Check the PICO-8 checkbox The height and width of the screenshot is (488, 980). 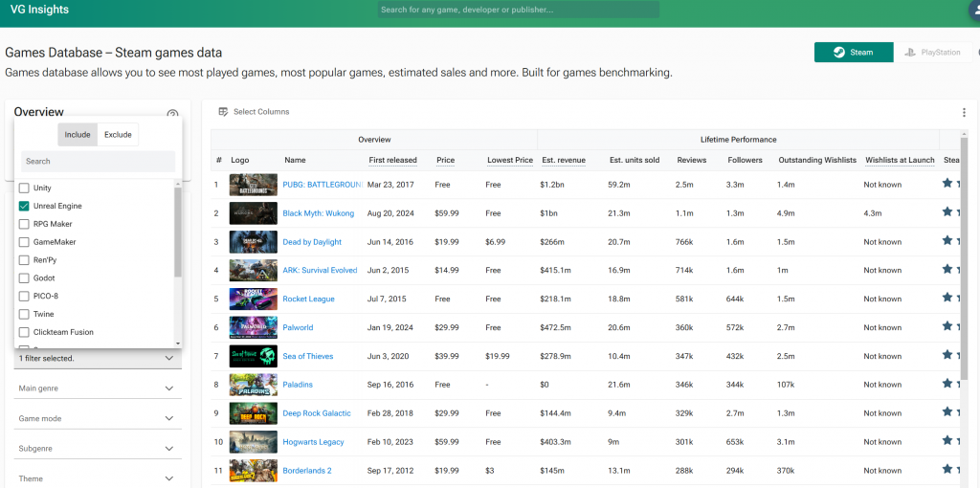pos(24,297)
